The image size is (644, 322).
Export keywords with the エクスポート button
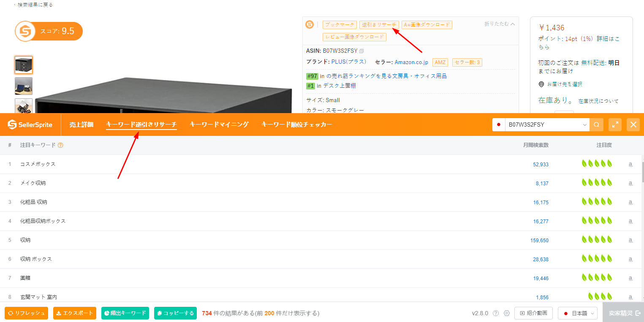75,313
